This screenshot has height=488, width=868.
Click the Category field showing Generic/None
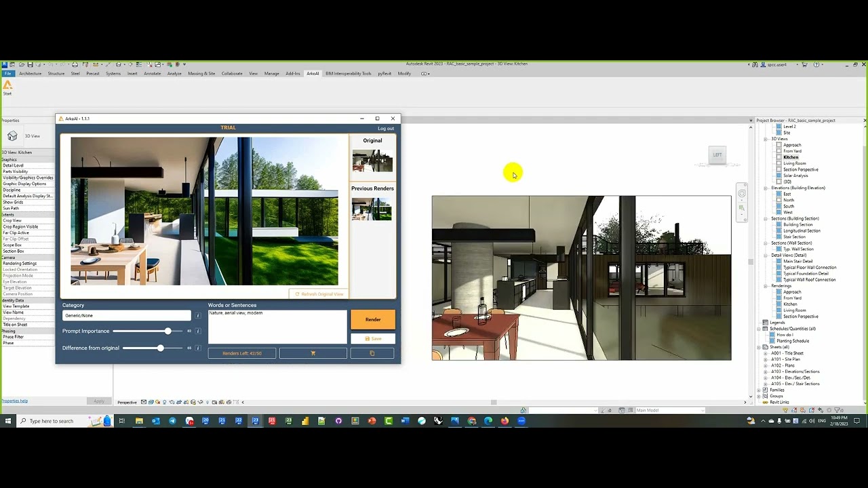pyautogui.click(x=127, y=316)
